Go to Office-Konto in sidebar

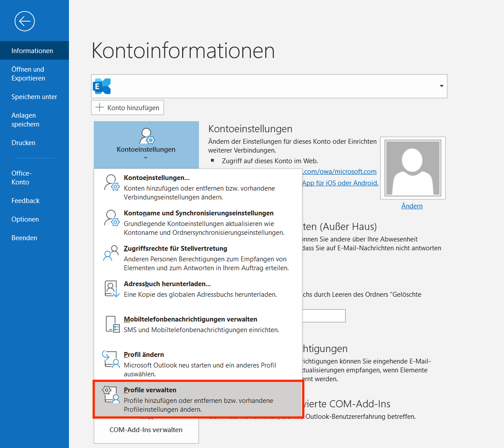tap(21, 178)
